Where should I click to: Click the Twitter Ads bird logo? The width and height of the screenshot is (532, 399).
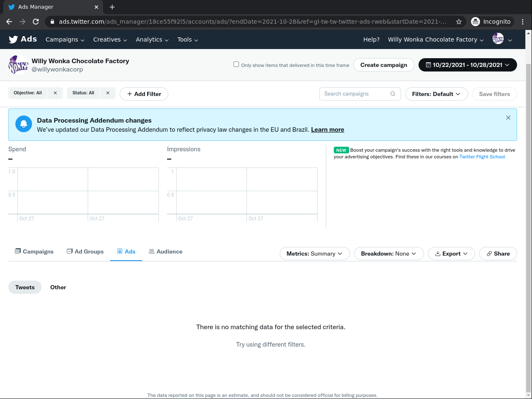coord(13,39)
